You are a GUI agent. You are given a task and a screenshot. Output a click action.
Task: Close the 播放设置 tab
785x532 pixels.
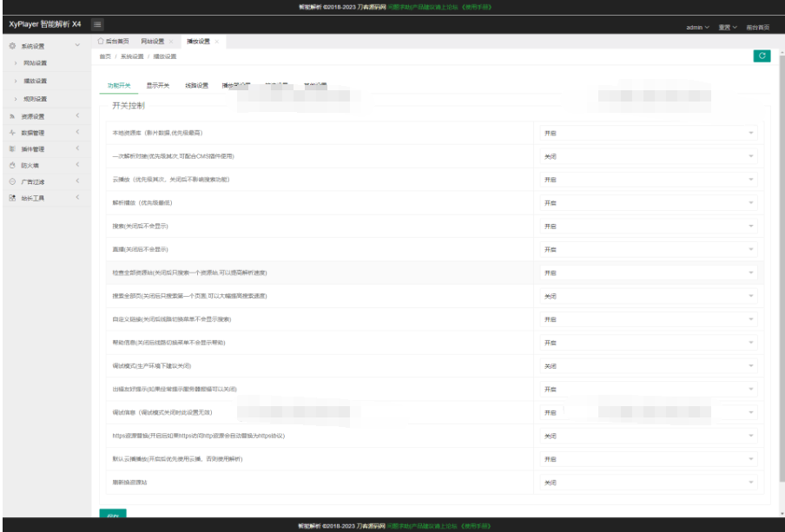point(216,42)
